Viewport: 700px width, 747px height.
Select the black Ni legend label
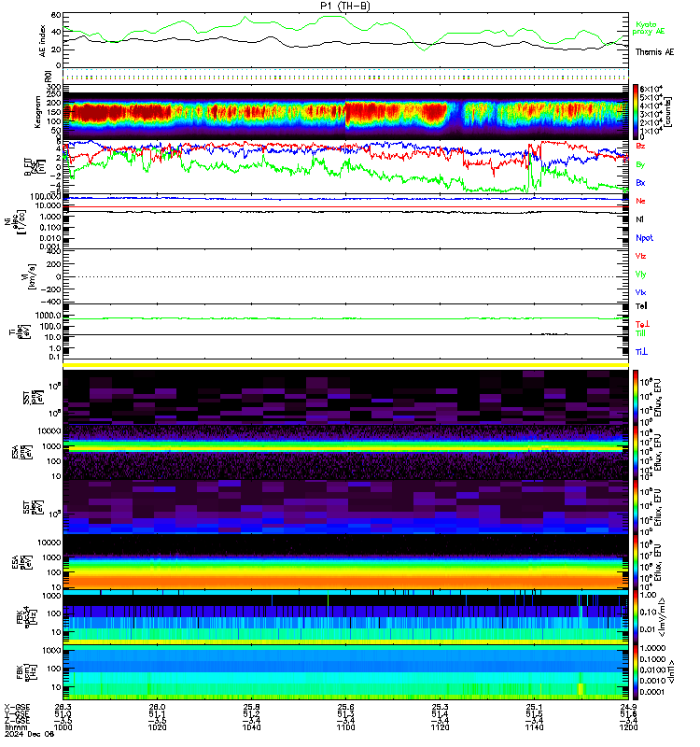[x=639, y=219]
